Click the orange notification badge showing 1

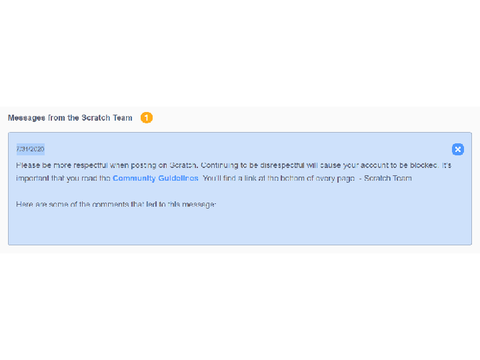click(x=146, y=118)
